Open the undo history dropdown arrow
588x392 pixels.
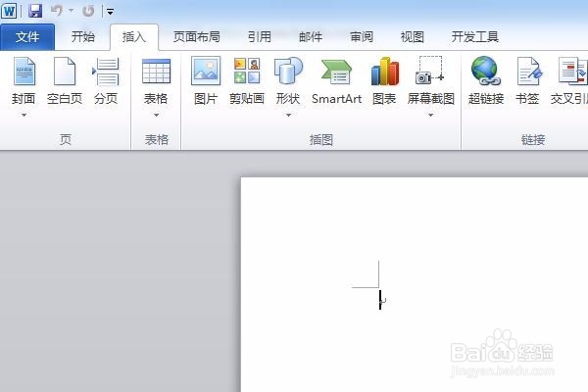point(71,11)
